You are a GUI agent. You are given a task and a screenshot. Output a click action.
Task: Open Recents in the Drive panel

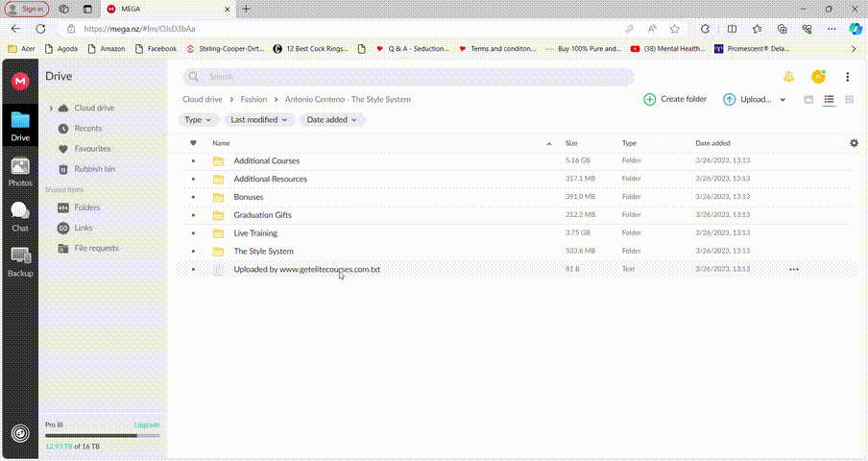87,129
